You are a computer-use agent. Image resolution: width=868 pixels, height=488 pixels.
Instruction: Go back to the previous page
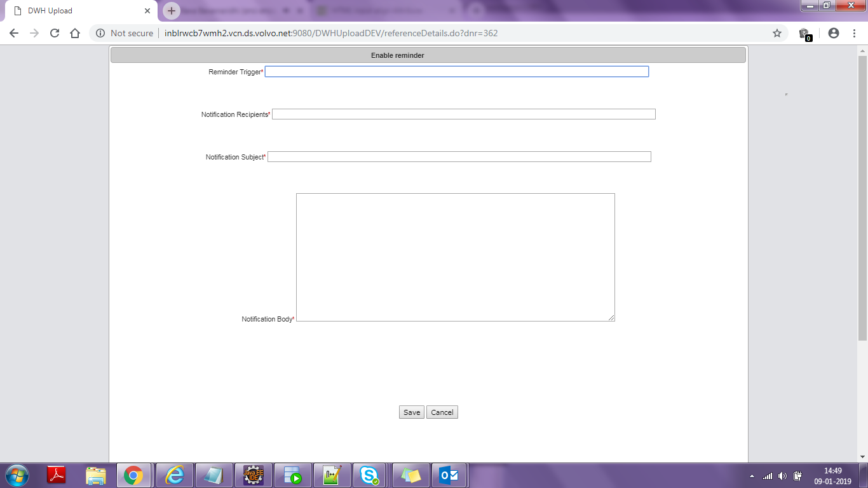coord(14,33)
